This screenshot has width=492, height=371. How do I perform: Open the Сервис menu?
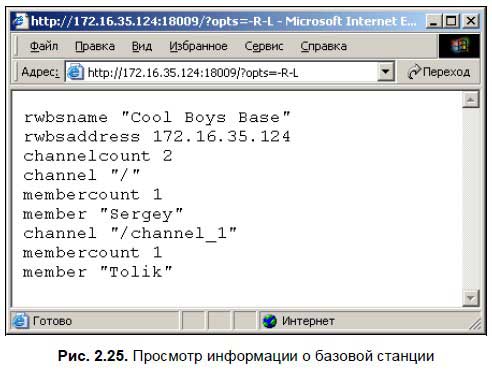264,46
